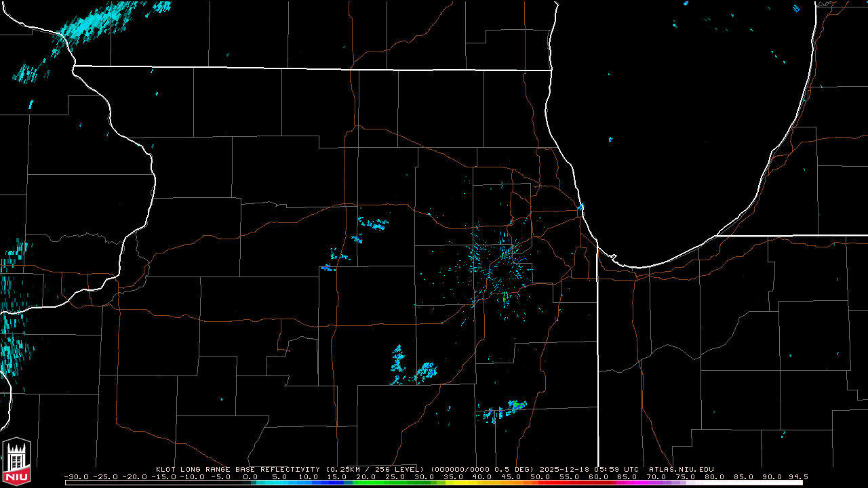Click the small blue echo over the lake
The width and height of the screenshot is (868, 488).
[x=610, y=140]
